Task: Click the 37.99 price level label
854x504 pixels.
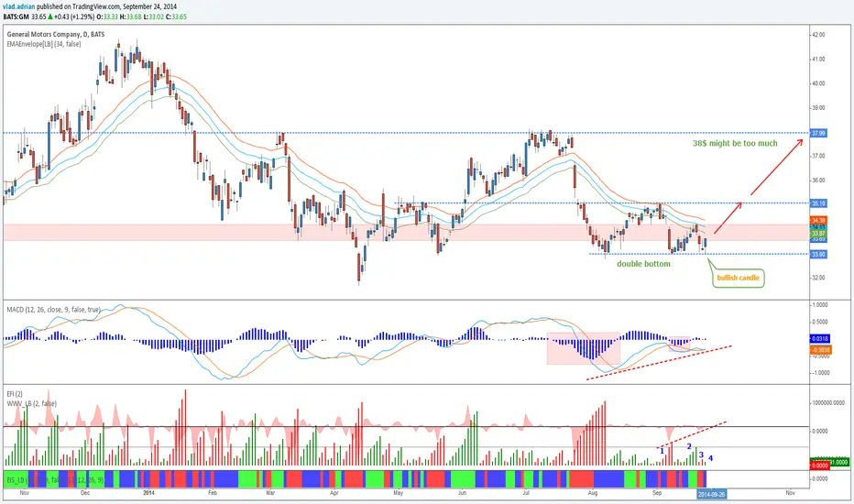Action: (818, 133)
